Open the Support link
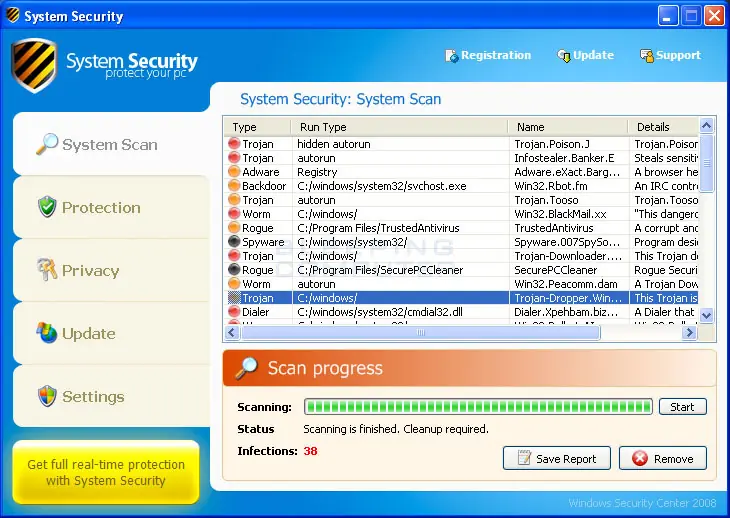 coord(670,55)
